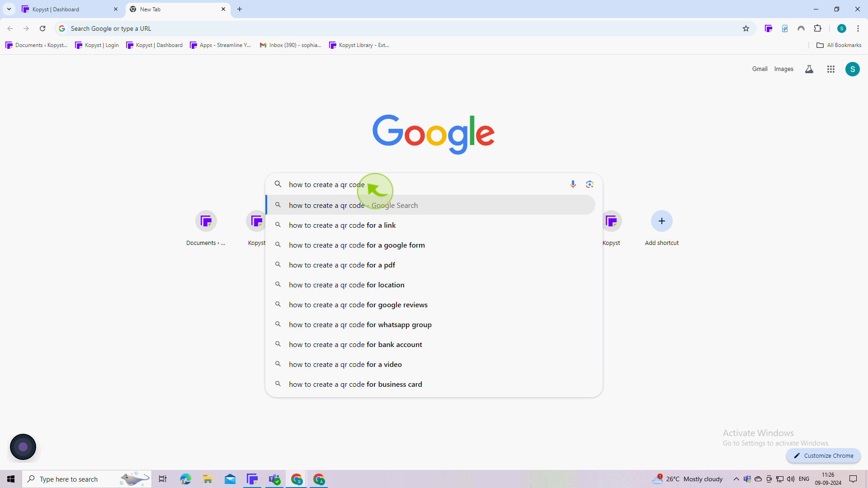Launch Microsoft Edge from taskbar
The height and width of the screenshot is (488, 868).
coord(185,479)
